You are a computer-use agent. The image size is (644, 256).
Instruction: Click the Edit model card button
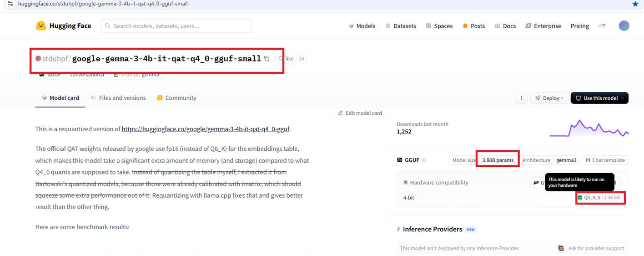tap(360, 113)
